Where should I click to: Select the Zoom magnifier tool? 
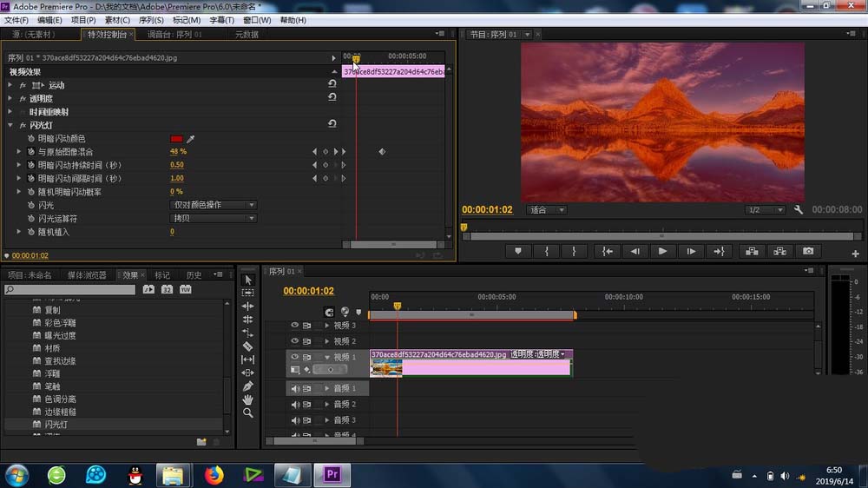click(247, 413)
